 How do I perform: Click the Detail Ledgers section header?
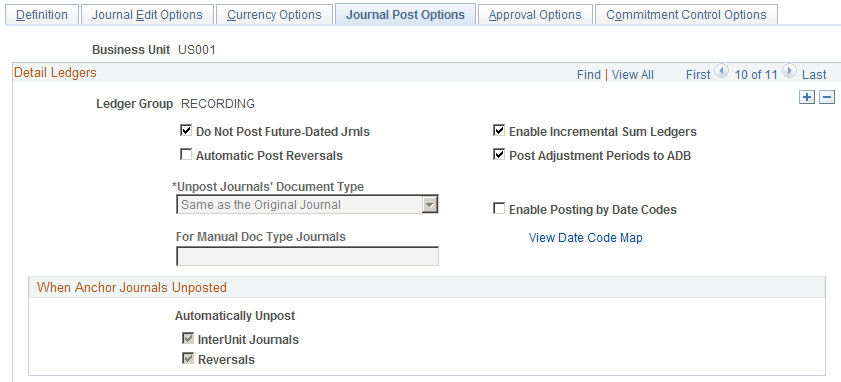point(55,72)
